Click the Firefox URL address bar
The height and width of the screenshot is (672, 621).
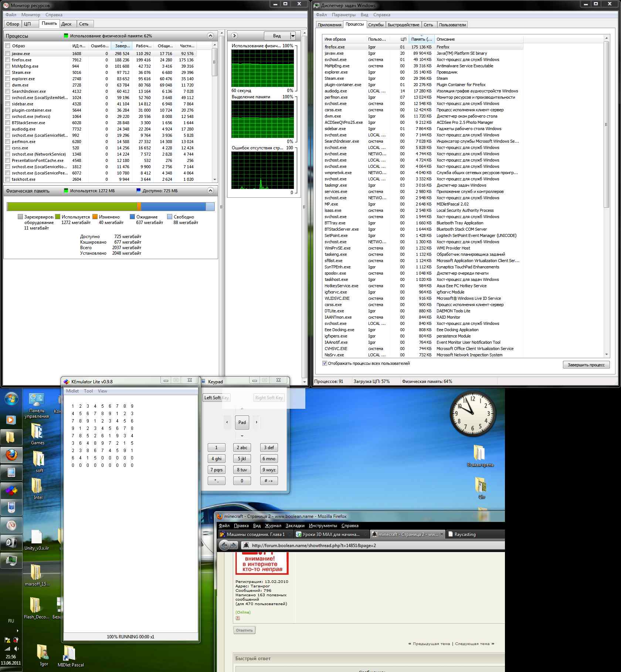370,545
